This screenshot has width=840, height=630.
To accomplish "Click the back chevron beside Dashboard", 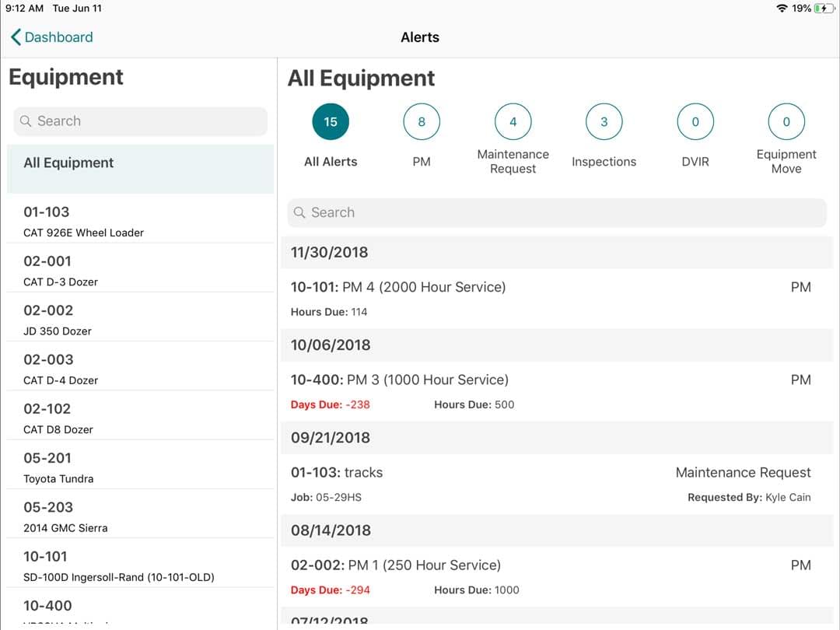I will 14,37.
